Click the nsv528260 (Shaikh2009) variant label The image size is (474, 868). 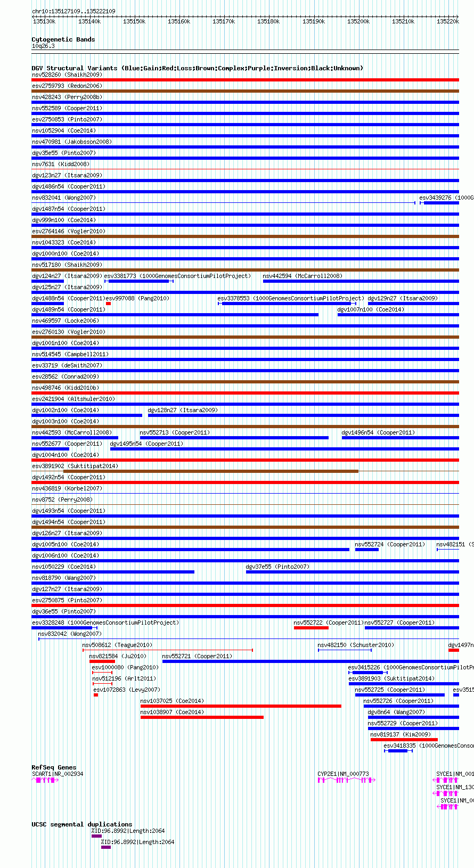67,75
